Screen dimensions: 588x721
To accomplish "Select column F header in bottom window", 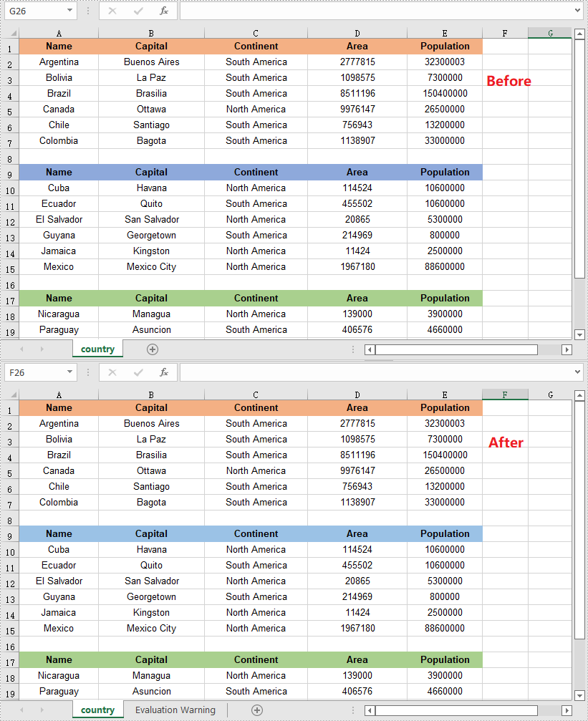I will click(505, 395).
